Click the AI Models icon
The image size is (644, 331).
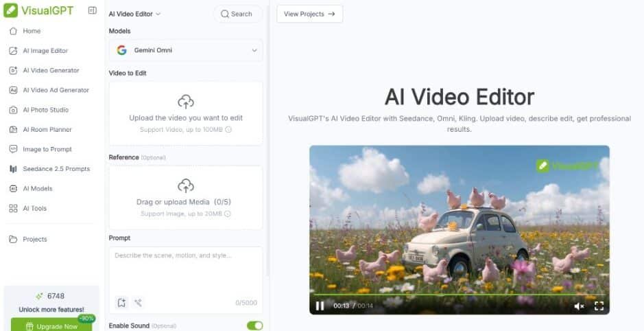coord(13,188)
